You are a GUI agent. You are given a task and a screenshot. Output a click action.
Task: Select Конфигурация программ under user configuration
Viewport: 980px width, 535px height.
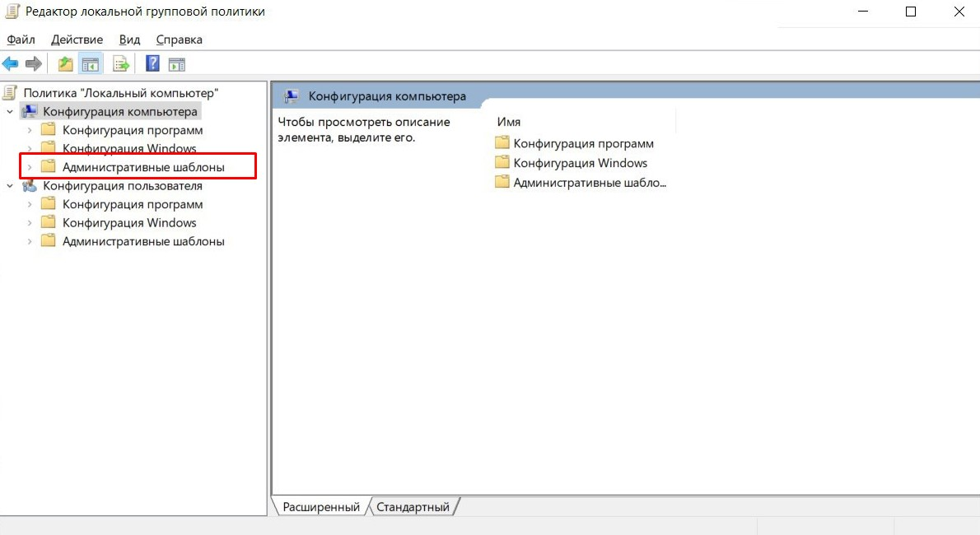(133, 204)
